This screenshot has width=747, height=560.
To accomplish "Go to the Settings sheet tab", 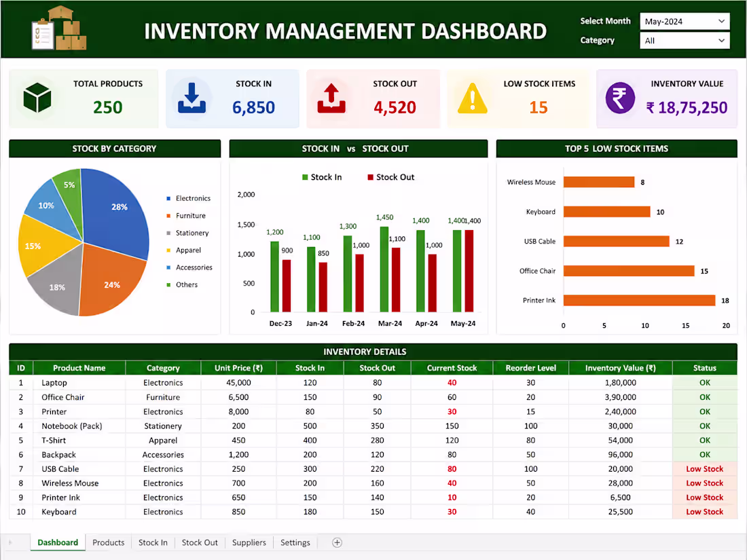I will (295, 542).
